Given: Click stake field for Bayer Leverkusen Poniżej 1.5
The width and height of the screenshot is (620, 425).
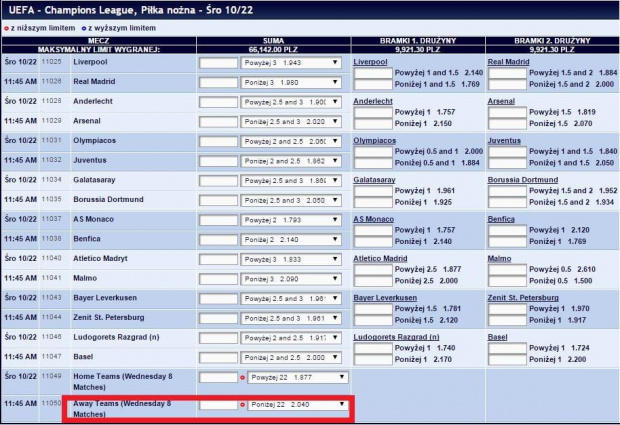Looking at the screenshot, I should 373,320.
